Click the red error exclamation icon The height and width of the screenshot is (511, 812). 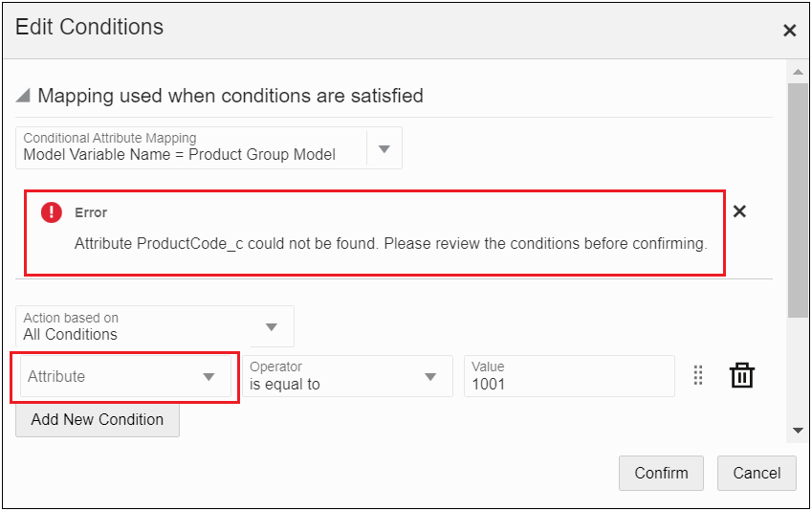(x=51, y=212)
